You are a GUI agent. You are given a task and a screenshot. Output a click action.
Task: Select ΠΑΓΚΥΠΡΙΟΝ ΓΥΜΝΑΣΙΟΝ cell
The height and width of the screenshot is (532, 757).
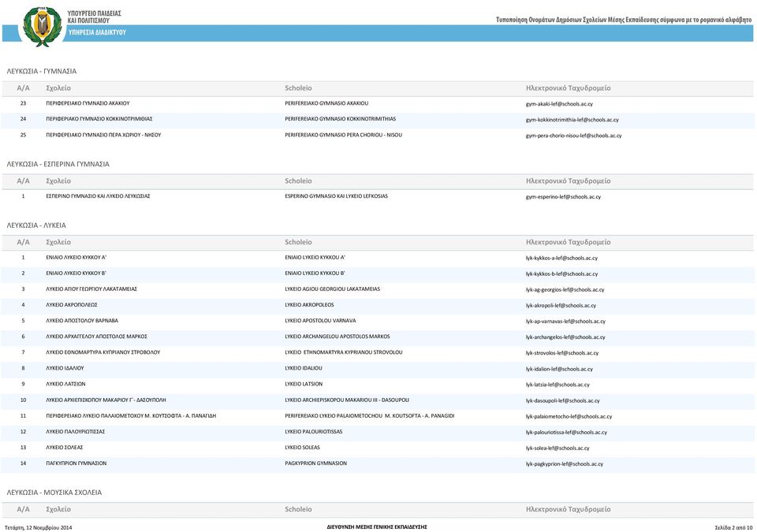76,463
